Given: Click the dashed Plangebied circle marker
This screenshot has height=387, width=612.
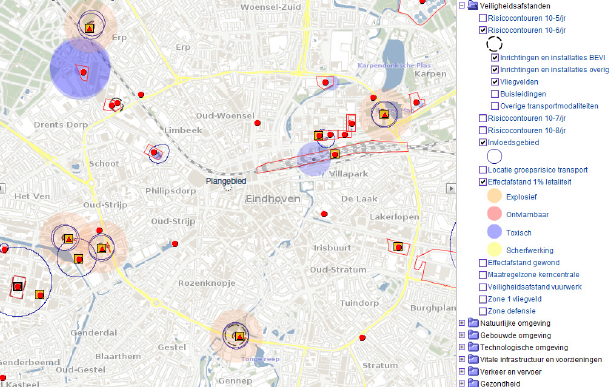Looking at the screenshot, I should click(228, 188).
